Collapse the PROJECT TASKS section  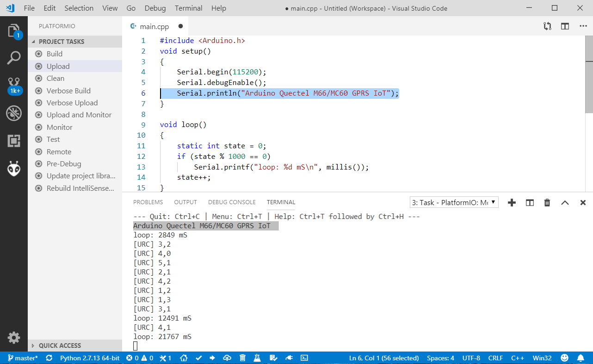75,42
